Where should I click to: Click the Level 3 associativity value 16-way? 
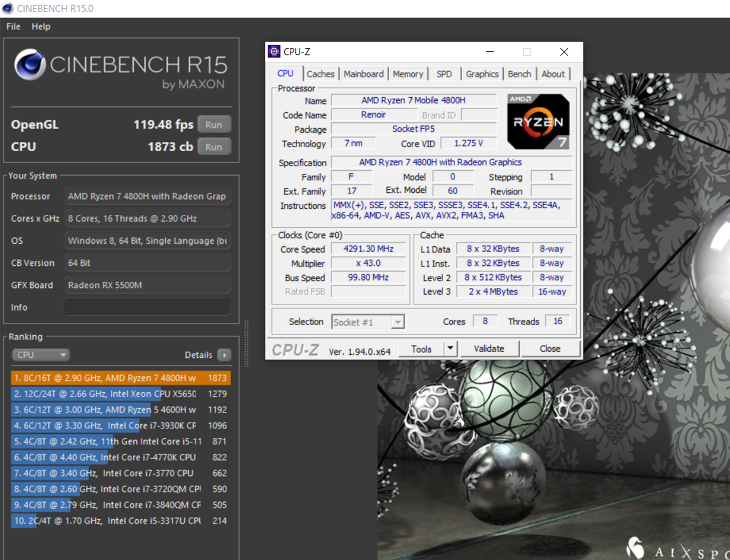click(x=552, y=292)
